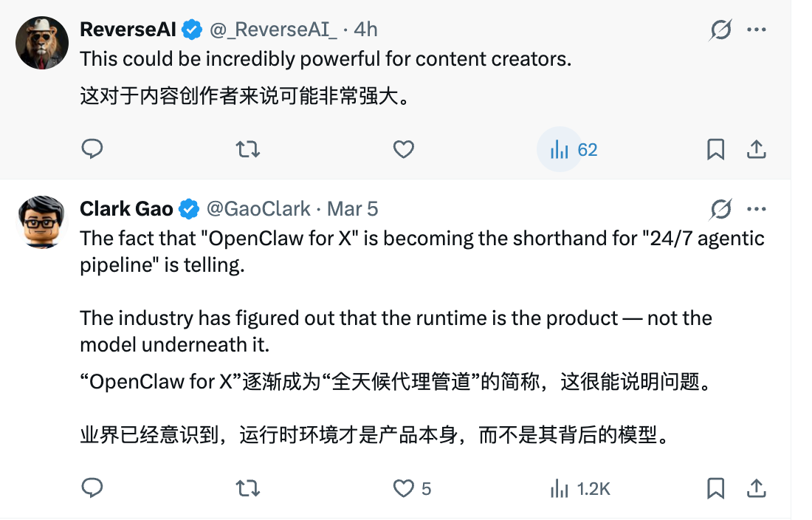Open ReverseAI lion profile picture
This screenshot has width=812, height=520.
point(42,42)
